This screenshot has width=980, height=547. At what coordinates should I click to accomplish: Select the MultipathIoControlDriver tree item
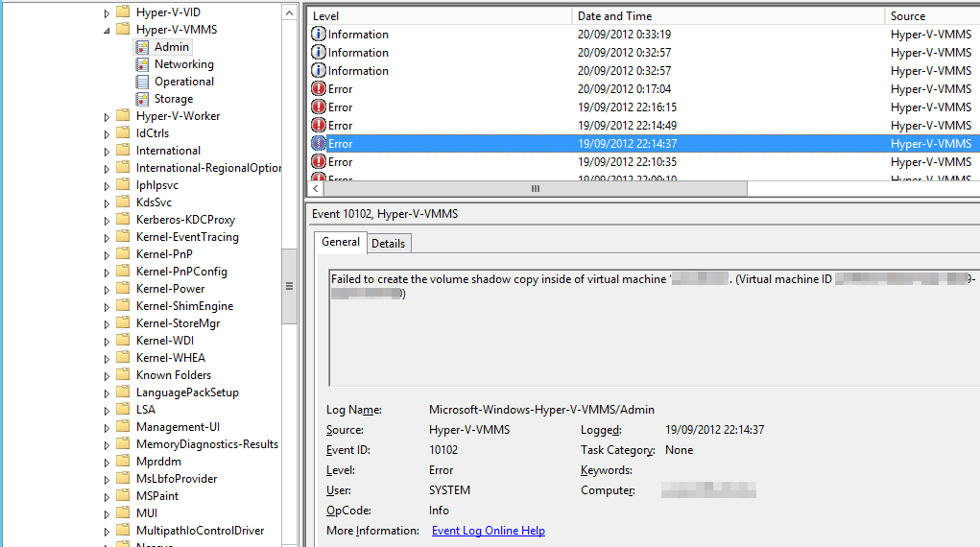point(200,531)
